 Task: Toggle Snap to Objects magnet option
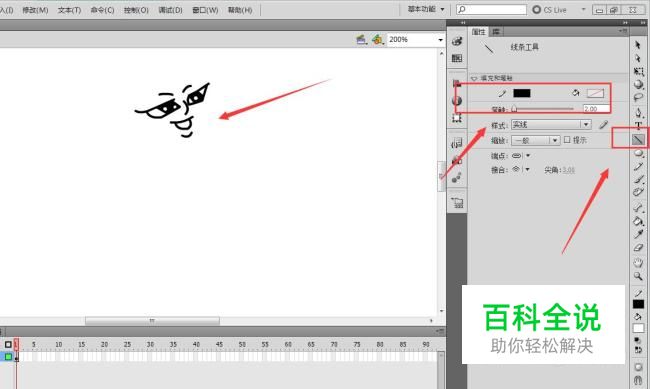tap(638, 379)
